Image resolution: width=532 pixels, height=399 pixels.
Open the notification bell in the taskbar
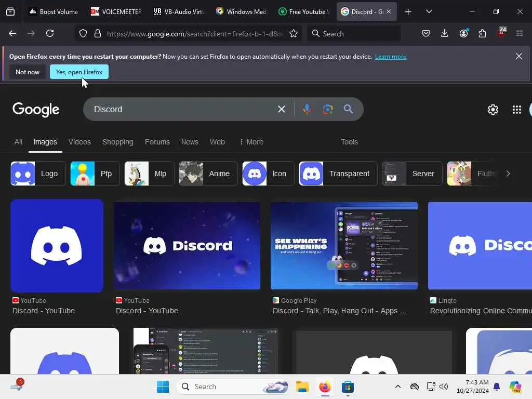click(x=497, y=387)
